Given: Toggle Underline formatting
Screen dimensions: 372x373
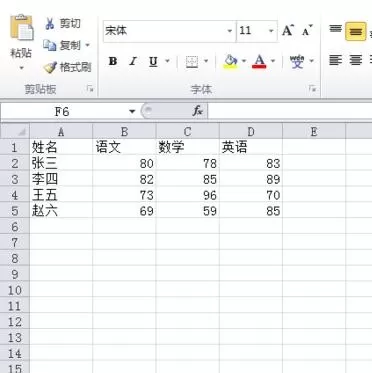Looking at the screenshot, I should point(153,61).
